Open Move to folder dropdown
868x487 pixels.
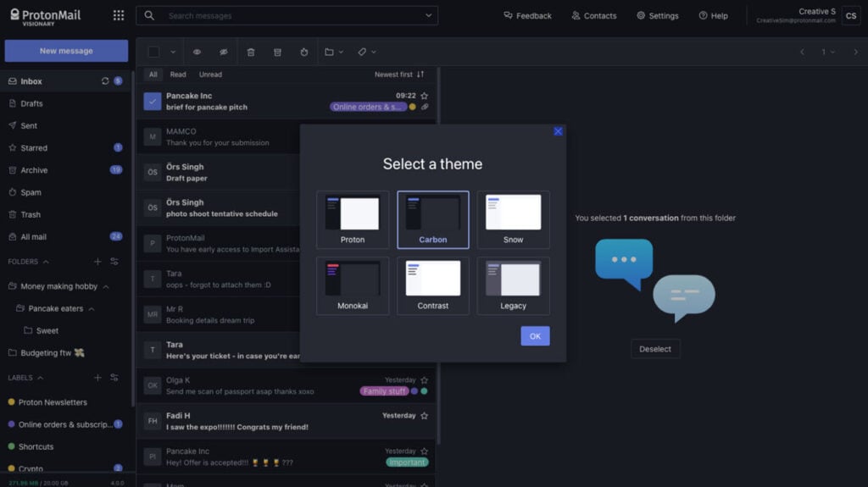pos(334,52)
